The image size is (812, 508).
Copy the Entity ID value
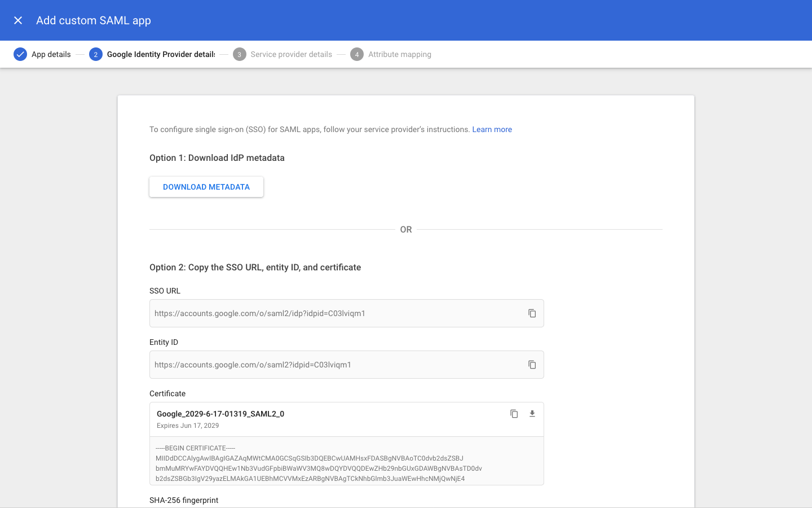tap(532, 365)
